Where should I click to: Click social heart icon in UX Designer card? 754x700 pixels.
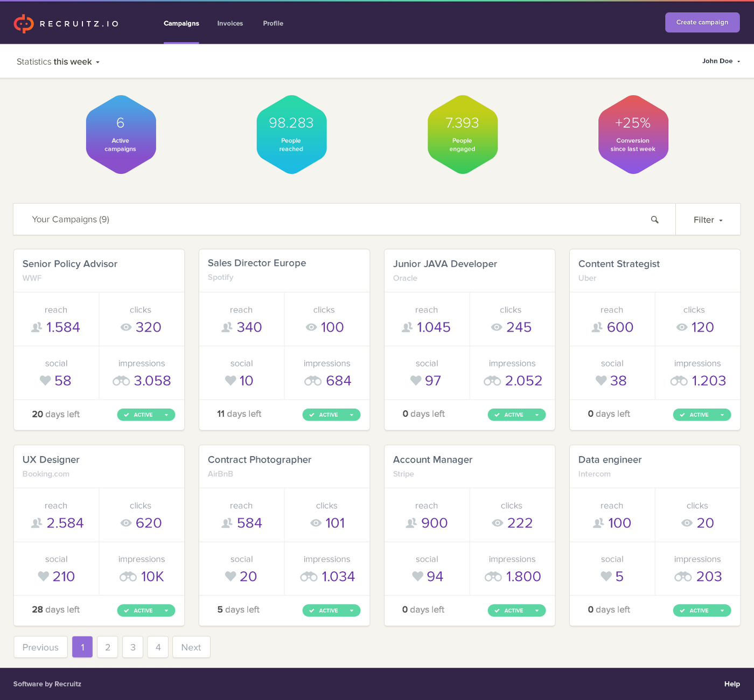[x=44, y=576]
